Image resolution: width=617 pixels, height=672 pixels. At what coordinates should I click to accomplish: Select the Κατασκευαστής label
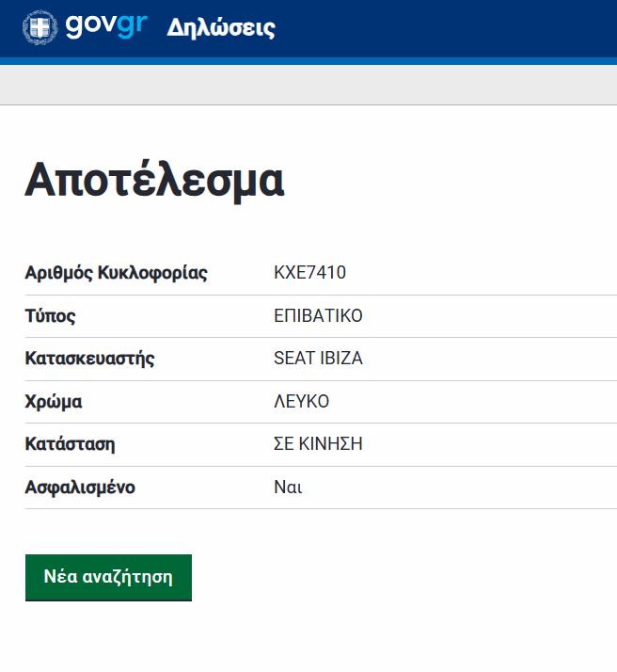(x=89, y=359)
